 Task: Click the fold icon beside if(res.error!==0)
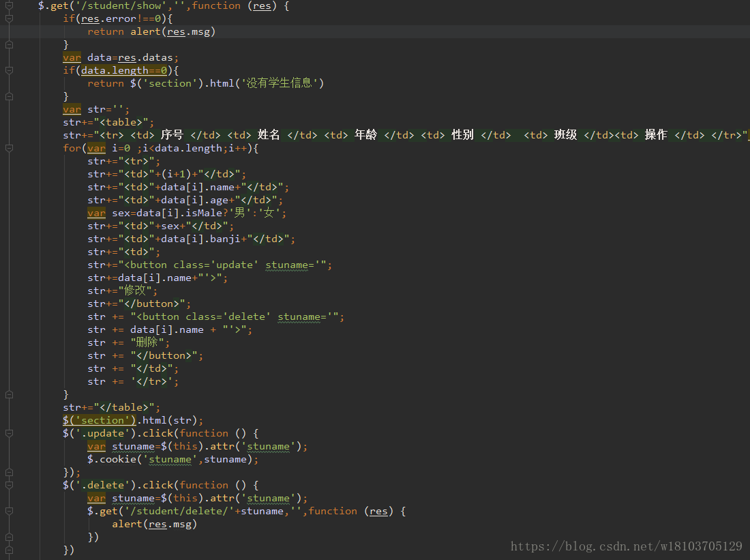pos(8,18)
